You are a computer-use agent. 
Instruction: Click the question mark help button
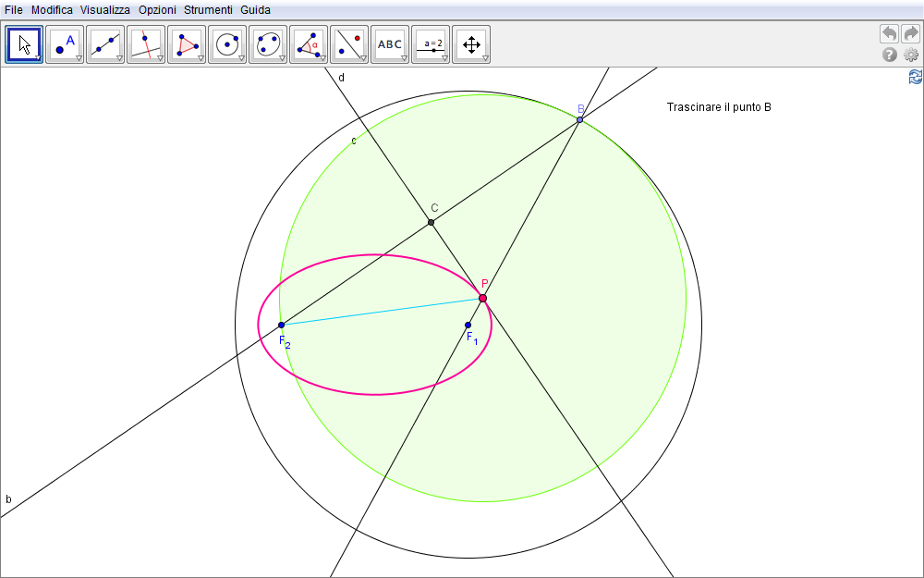(x=890, y=55)
